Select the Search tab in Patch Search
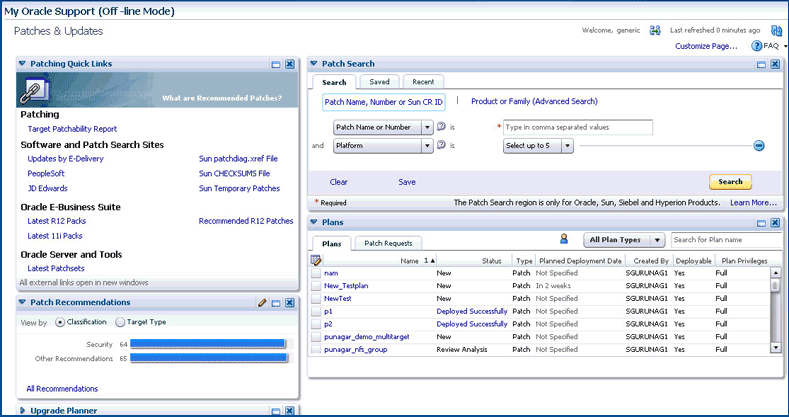789x417 pixels. tap(334, 82)
